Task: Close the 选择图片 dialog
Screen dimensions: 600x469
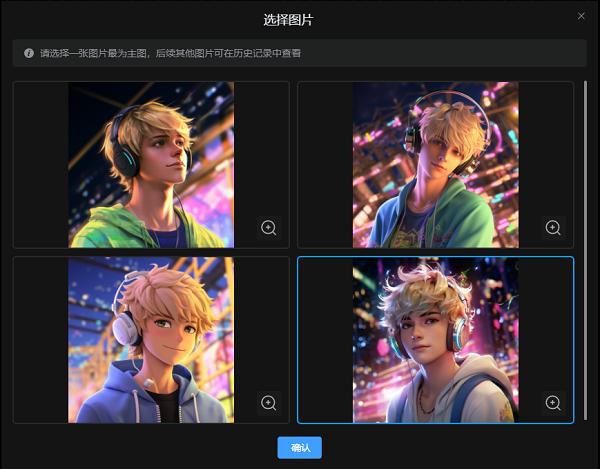Action: click(581, 16)
